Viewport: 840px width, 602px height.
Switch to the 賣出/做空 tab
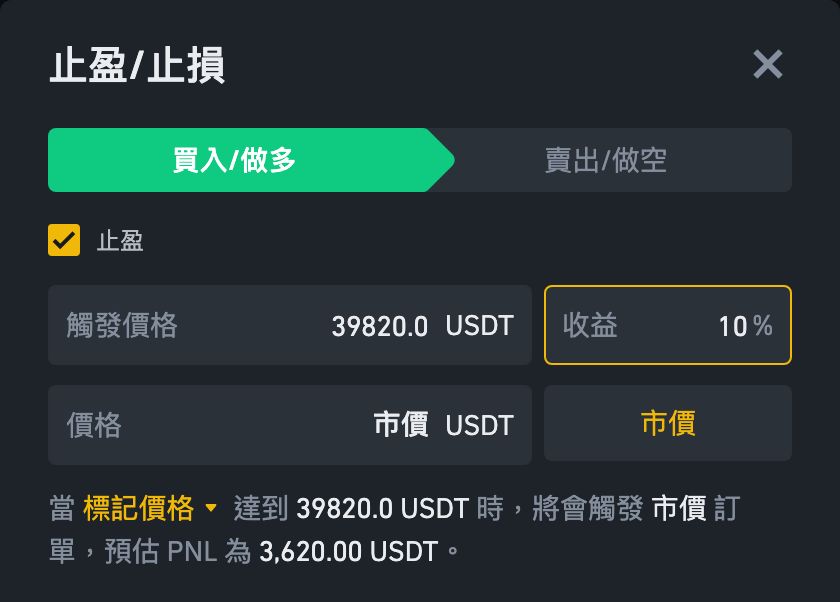[x=606, y=160]
